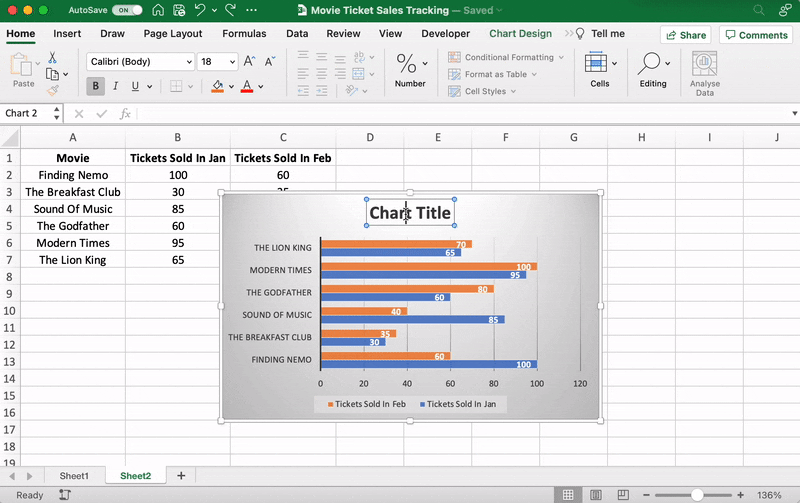Select cell with Finding Nemo
The height and width of the screenshot is (503, 800).
(x=73, y=175)
